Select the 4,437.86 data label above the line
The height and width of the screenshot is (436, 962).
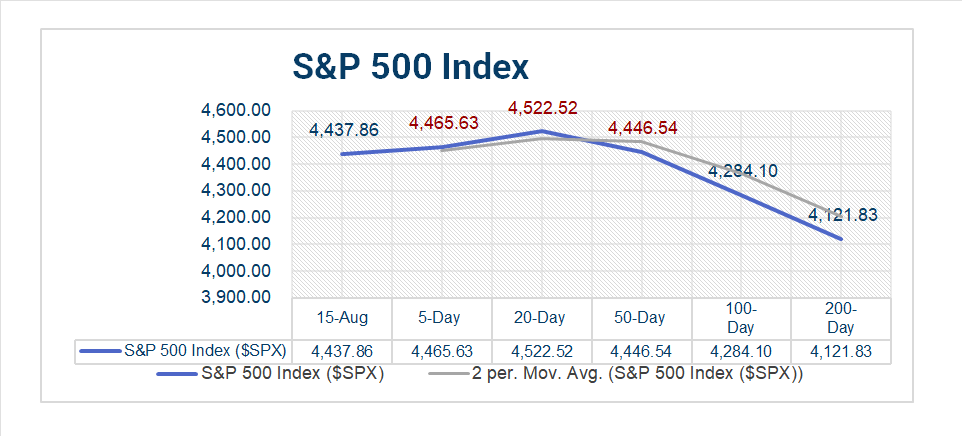(x=344, y=130)
